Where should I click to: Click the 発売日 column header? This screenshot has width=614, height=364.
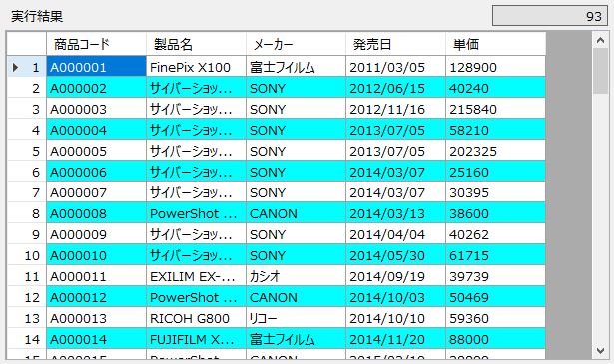pos(396,44)
